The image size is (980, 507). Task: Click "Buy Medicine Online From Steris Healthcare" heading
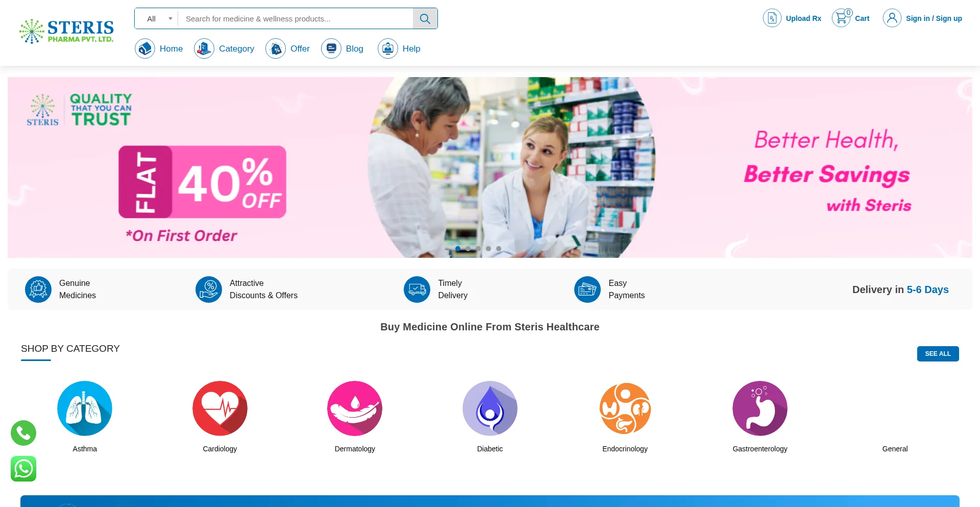490,327
